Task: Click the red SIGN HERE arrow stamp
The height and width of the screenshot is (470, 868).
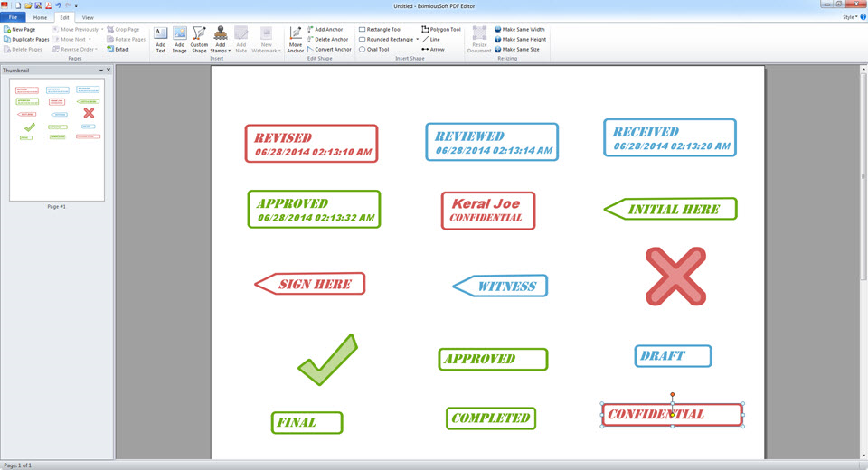Action: (x=310, y=284)
